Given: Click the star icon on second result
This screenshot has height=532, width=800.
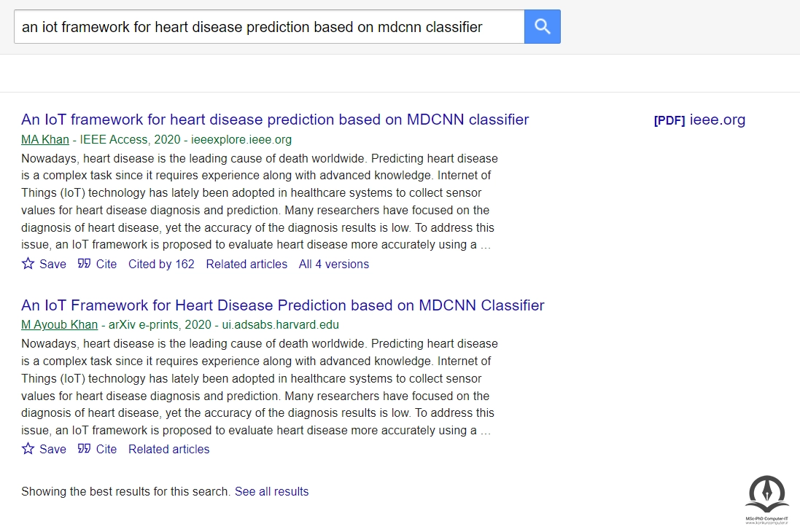Looking at the screenshot, I should 28,449.
